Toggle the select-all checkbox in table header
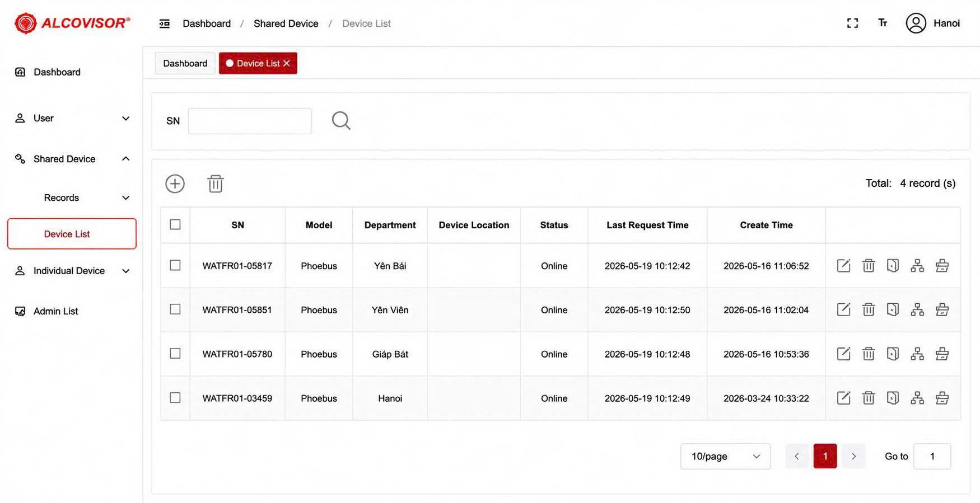 tap(175, 224)
